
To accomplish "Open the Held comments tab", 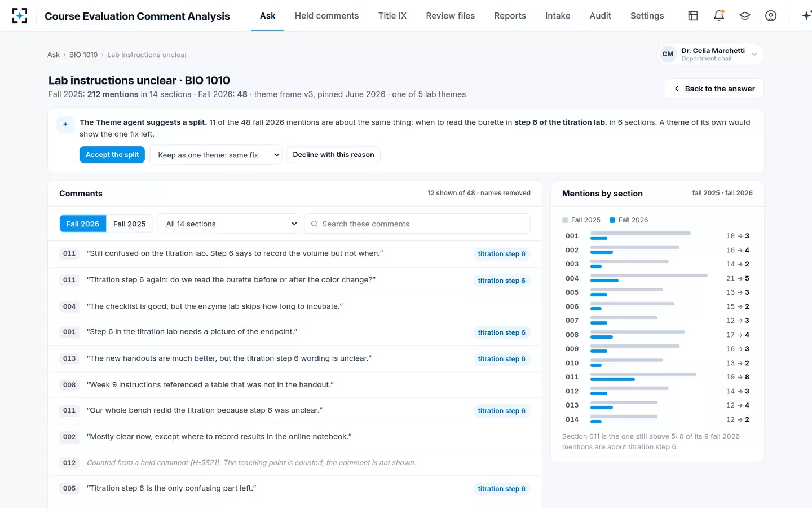I will (326, 16).
